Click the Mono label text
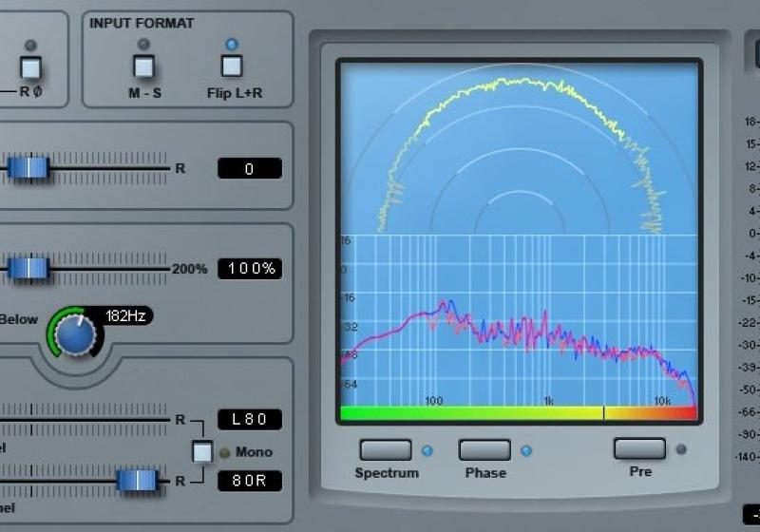Viewport: 760px width, 532px height. coord(254,452)
